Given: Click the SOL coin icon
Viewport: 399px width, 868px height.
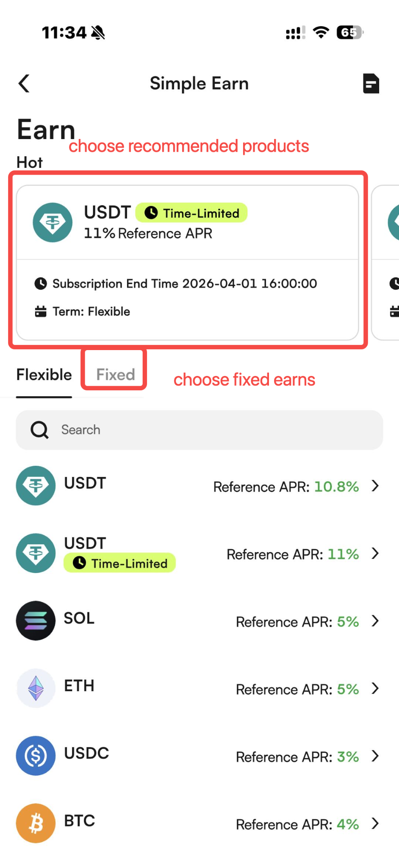Looking at the screenshot, I should 36,620.
